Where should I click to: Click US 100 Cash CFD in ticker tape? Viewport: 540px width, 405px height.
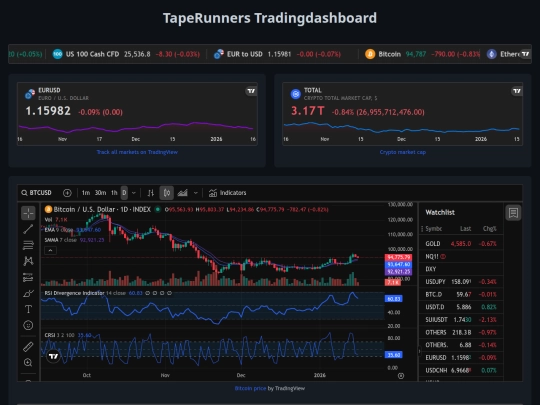[92, 54]
